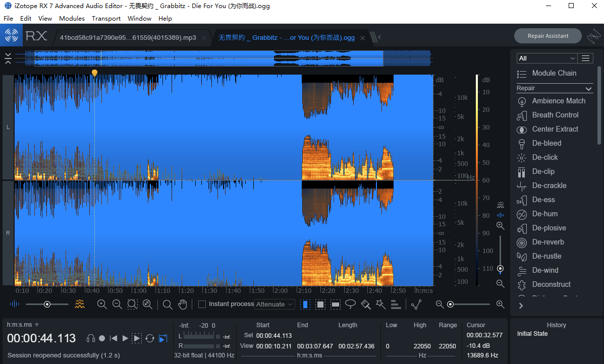Image resolution: width=604 pixels, height=364 pixels.
Task: Click the Repair Assistant button
Action: pyautogui.click(x=548, y=36)
